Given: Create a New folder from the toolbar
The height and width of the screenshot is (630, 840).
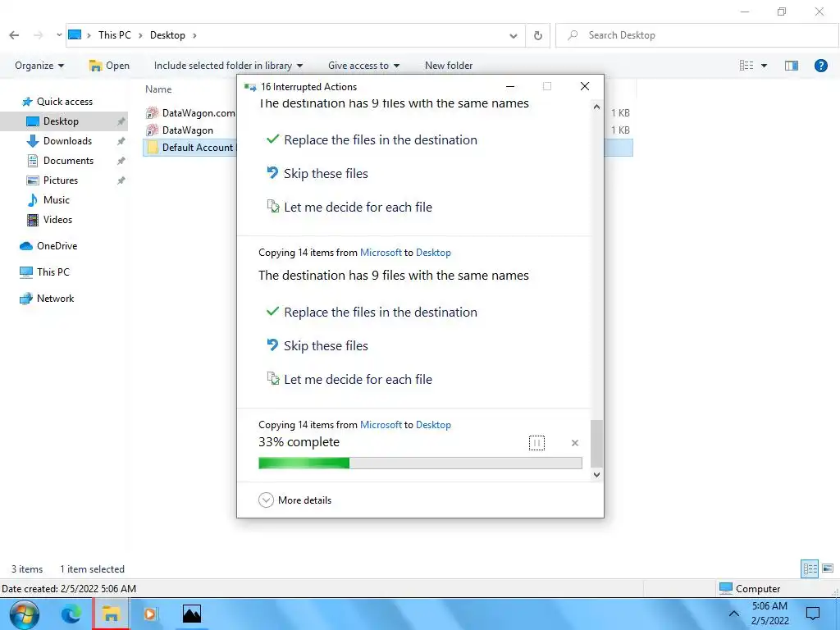Looking at the screenshot, I should (x=449, y=66).
